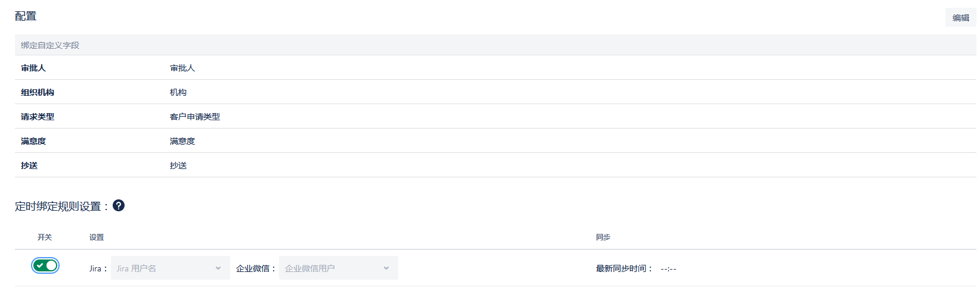Click the bold 满意度 field label

coord(33,142)
